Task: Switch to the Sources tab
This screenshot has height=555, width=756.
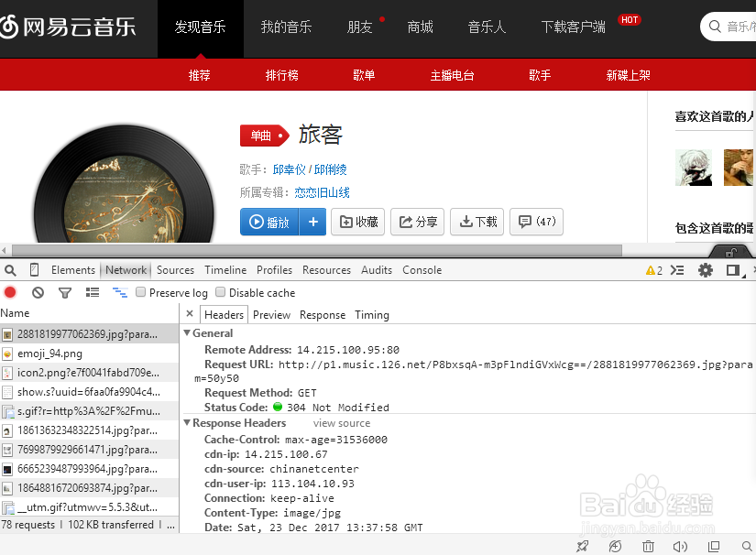Action: tap(176, 270)
